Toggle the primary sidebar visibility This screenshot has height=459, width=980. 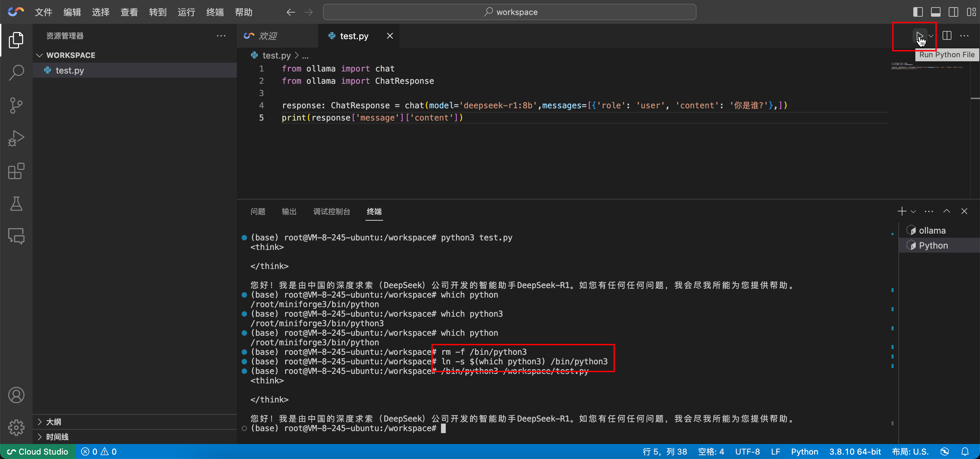click(x=918, y=12)
